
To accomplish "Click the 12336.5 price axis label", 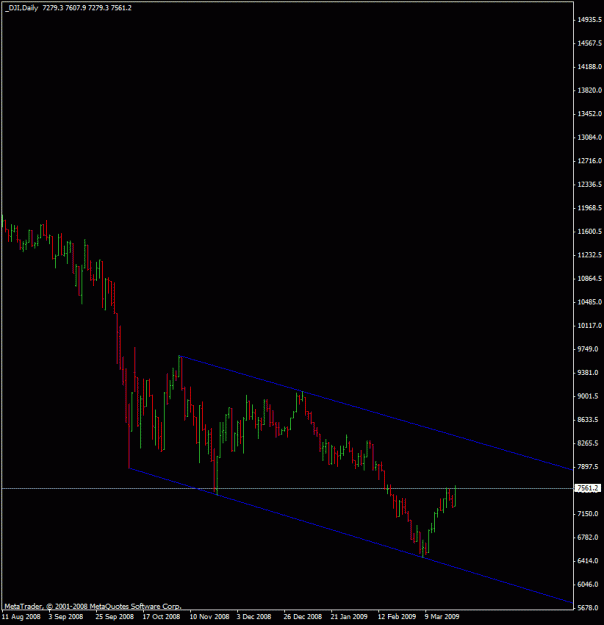I will 589,185.
